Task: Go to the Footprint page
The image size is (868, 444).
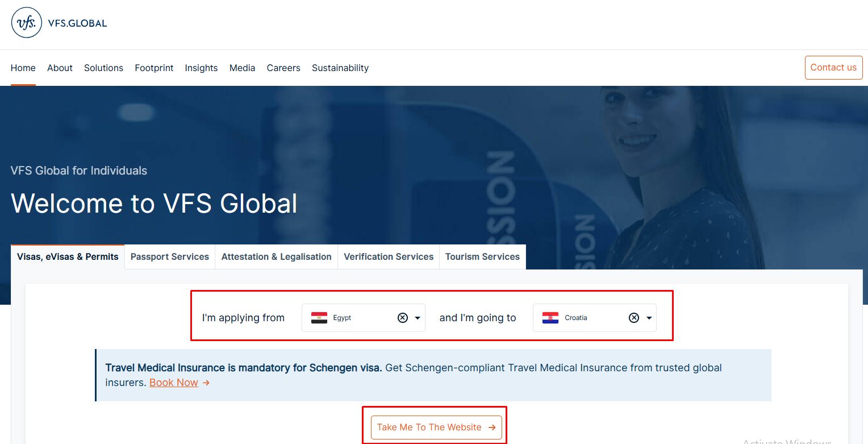Action: tap(154, 68)
